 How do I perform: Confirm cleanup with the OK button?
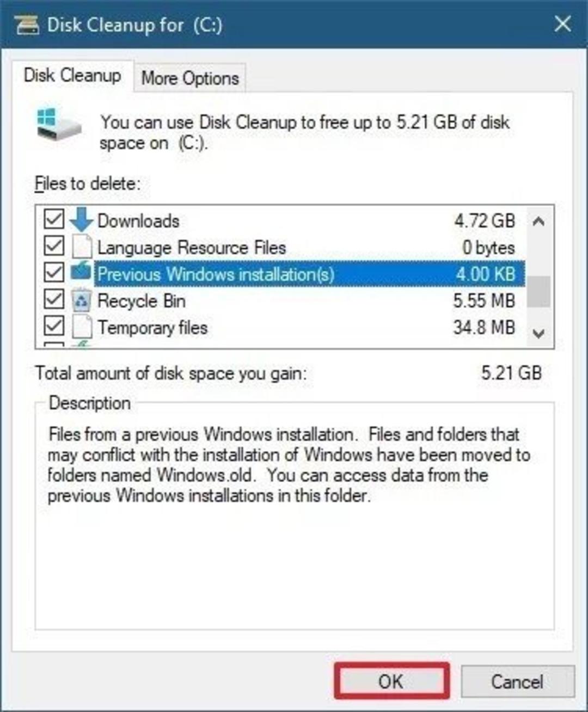[x=391, y=681]
